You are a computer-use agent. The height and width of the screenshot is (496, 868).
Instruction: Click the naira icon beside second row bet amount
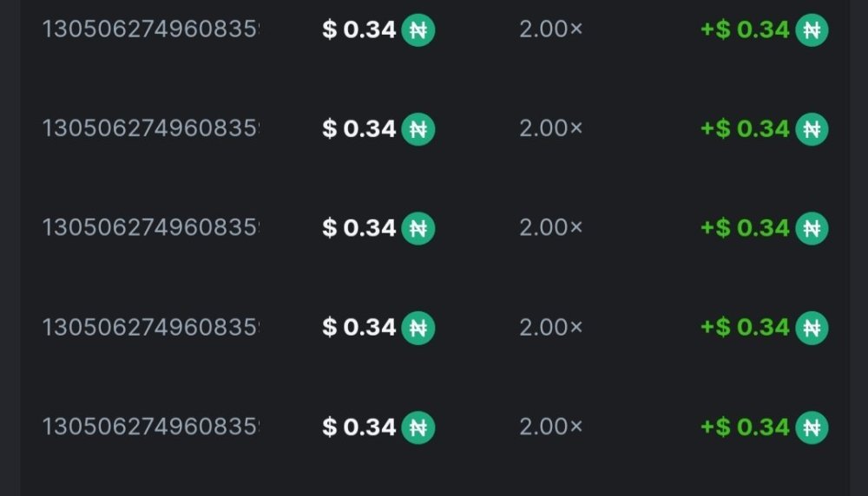coord(418,129)
